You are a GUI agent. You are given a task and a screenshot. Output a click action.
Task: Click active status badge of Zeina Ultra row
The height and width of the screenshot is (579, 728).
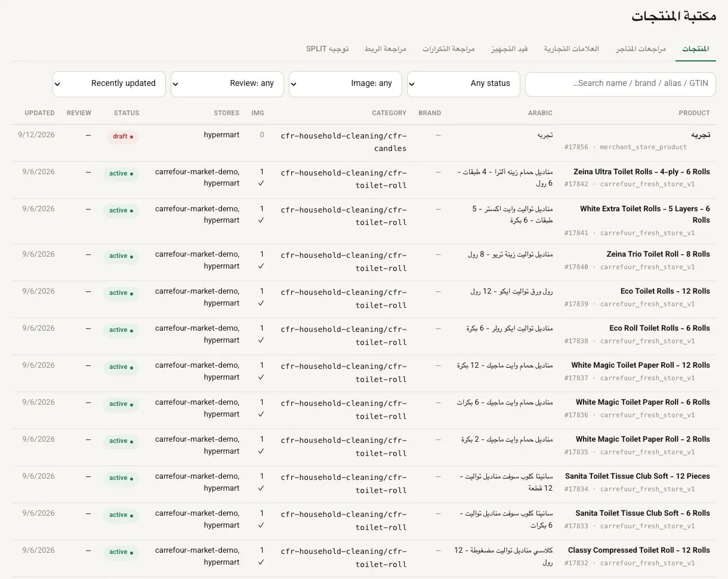coord(121,174)
